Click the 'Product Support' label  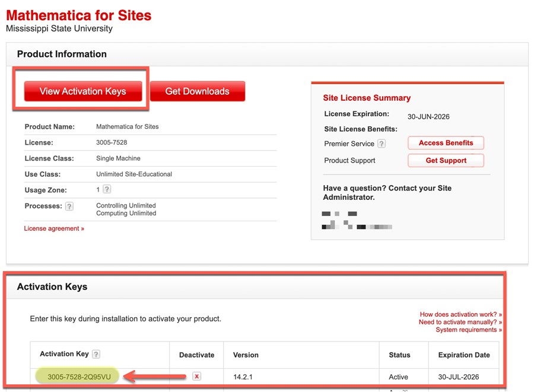click(349, 161)
